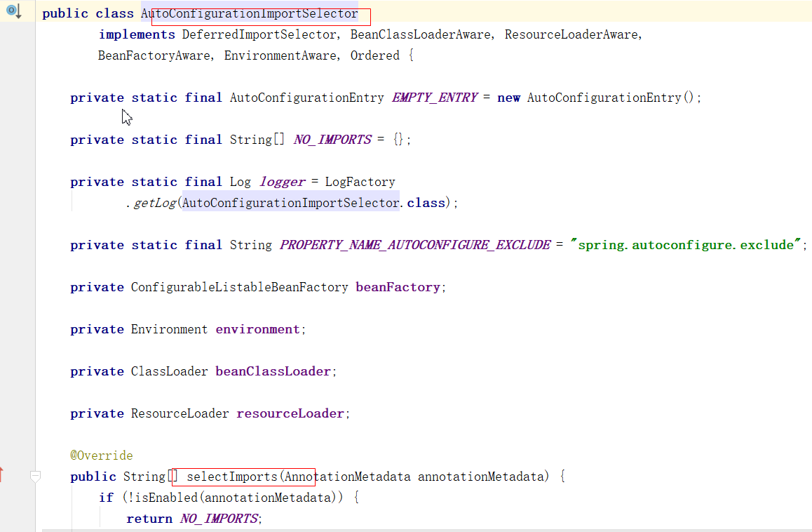Click the "spring.autoconfigure.exclude" string literal
This screenshot has height=532, width=812.
point(686,245)
